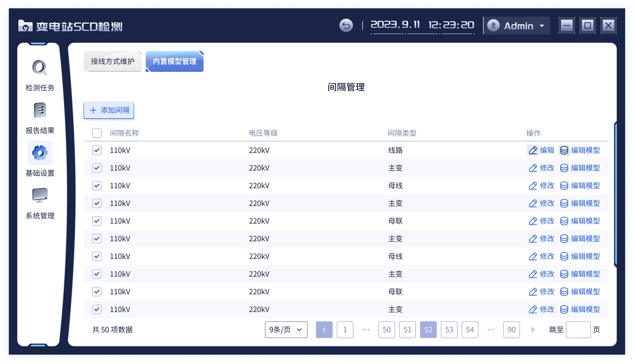Click the back arrow icon in title bar

pyautogui.click(x=346, y=25)
